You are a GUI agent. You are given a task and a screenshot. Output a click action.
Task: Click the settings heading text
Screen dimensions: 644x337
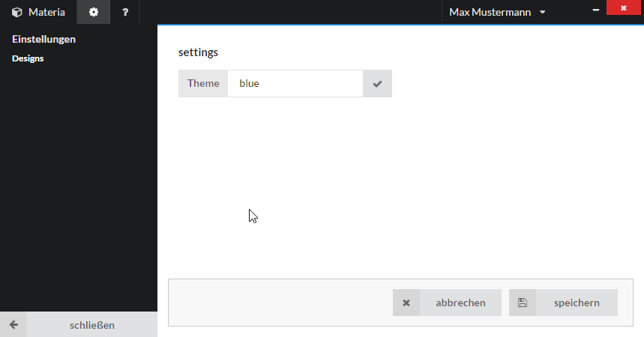[198, 52]
